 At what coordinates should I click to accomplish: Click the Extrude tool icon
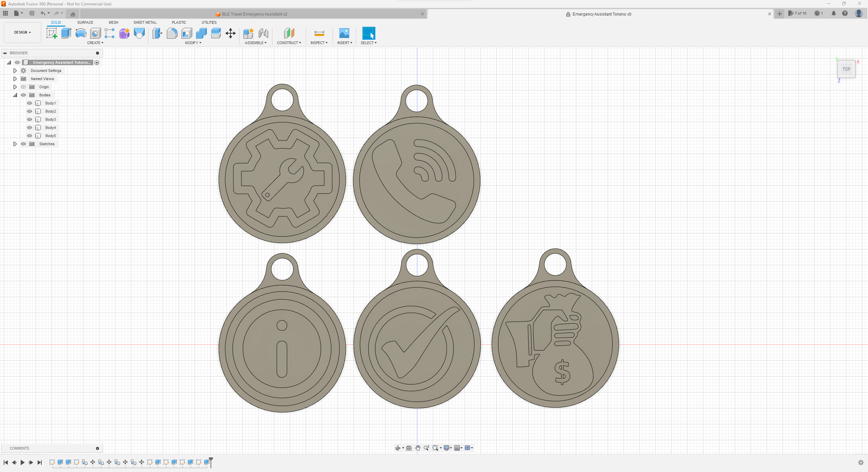66,33
